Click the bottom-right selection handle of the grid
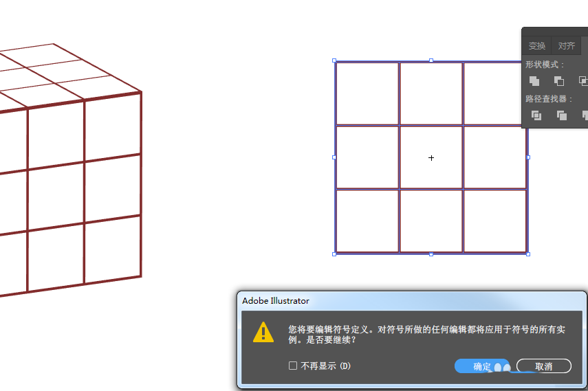 (528, 254)
